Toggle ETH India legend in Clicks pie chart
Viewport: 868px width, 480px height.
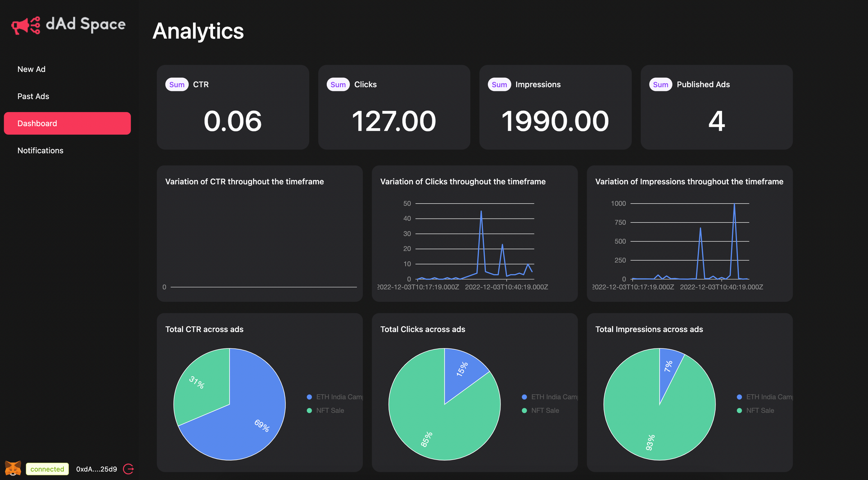(550, 397)
